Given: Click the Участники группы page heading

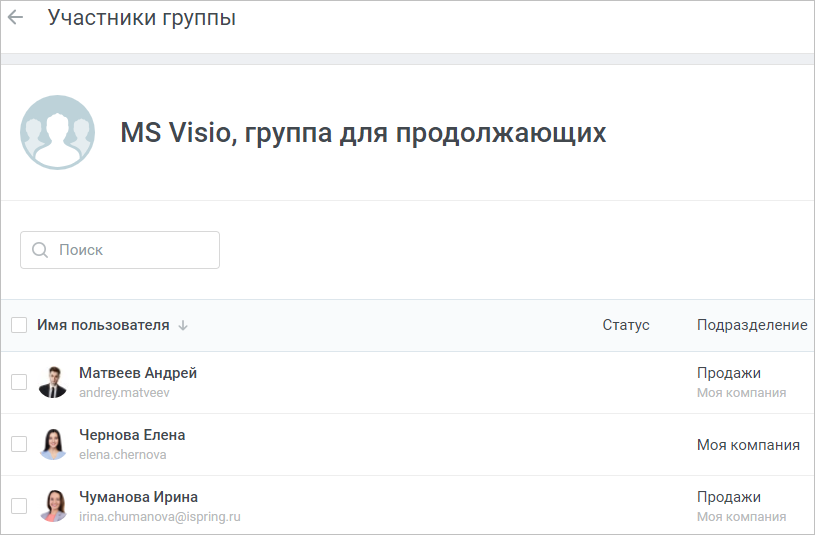Looking at the screenshot, I should pos(142,18).
